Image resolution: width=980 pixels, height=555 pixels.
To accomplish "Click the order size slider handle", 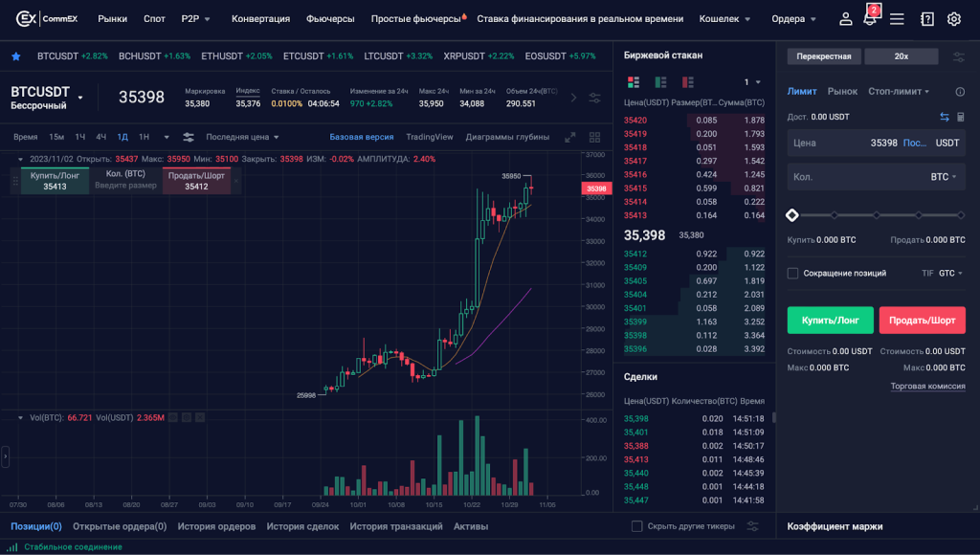I will point(792,215).
